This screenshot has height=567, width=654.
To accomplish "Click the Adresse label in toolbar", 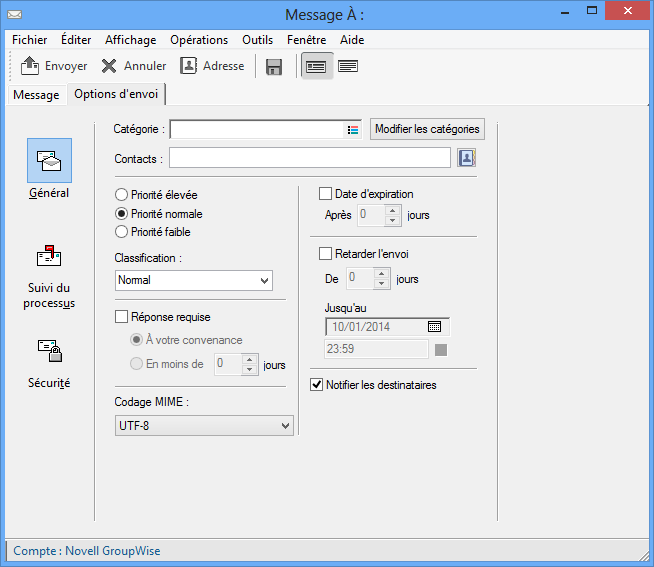I will 224,66.
